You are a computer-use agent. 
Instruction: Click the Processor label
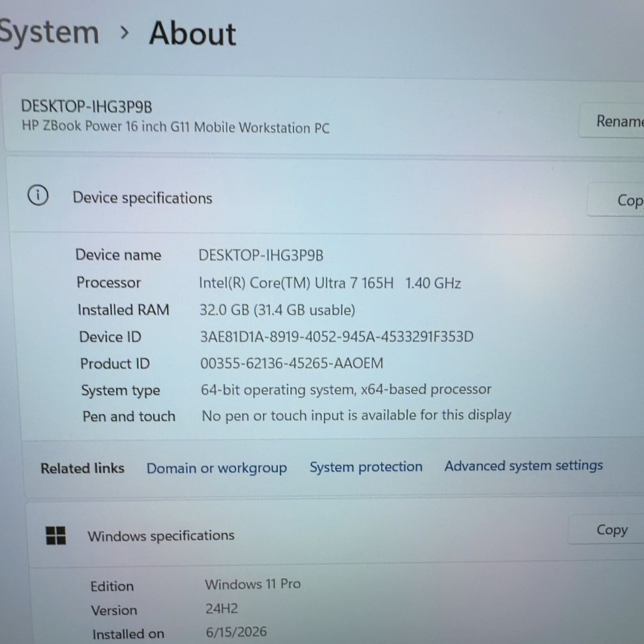(x=109, y=283)
